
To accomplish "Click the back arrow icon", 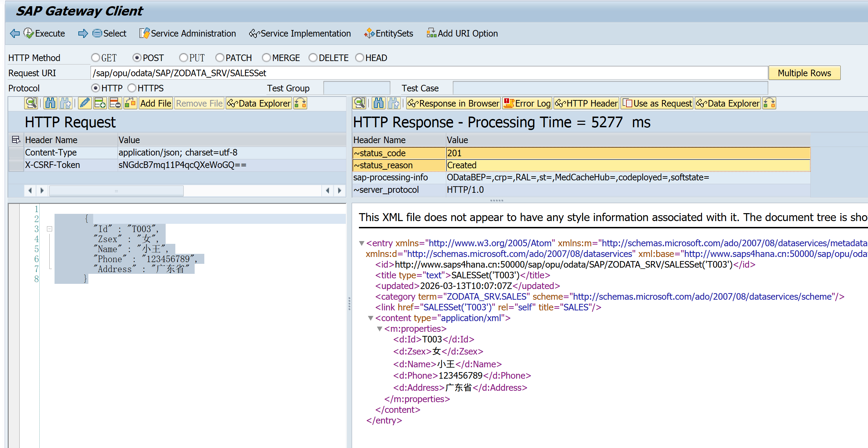I will coord(15,33).
